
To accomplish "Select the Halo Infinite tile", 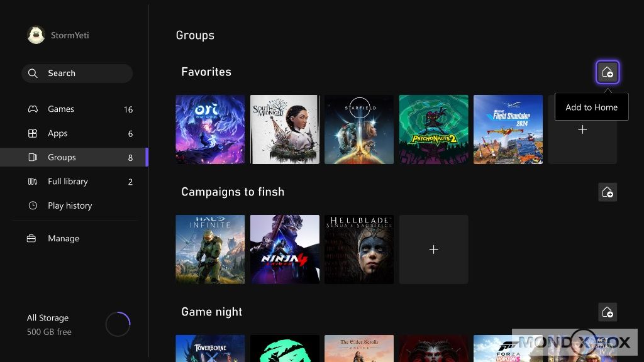I will (210, 250).
